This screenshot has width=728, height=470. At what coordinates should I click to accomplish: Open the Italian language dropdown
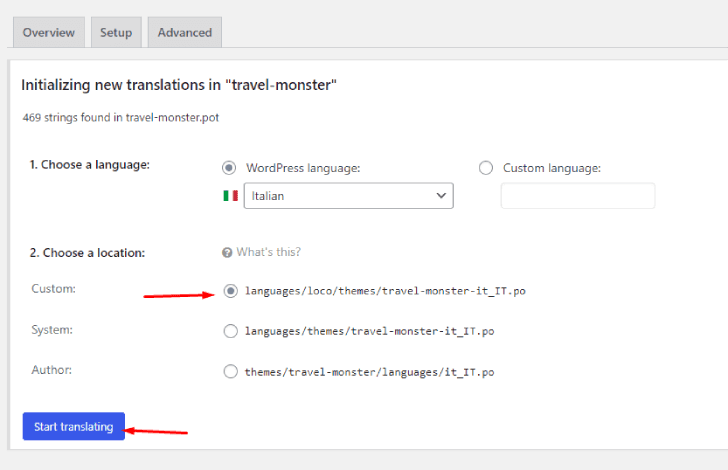[349, 196]
